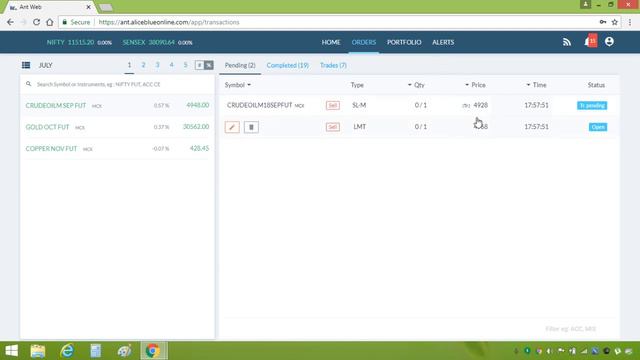Sort orders by Price column
The height and width of the screenshot is (360, 640).
pos(475,85)
